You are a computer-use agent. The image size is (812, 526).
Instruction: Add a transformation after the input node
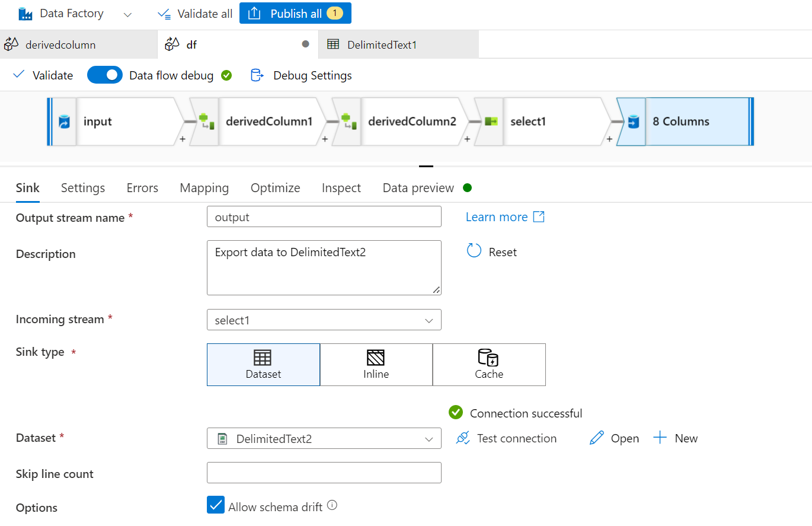click(183, 140)
